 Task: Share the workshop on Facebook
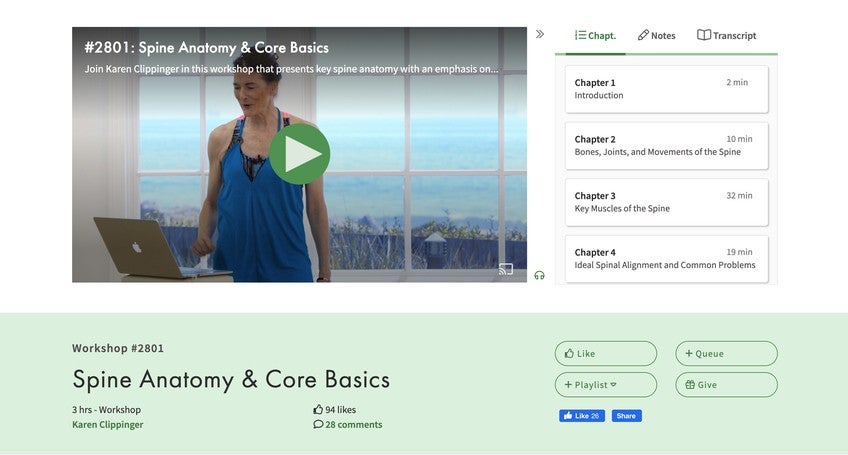626,416
